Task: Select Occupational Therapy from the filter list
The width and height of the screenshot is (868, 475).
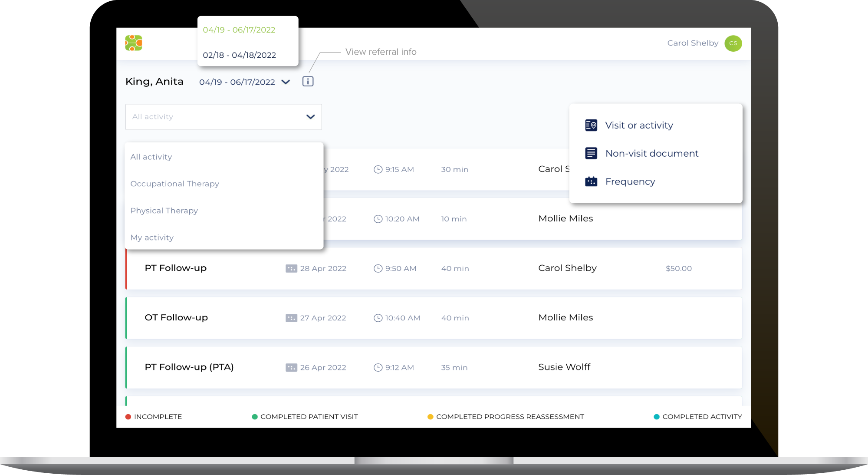Action: pos(174,184)
